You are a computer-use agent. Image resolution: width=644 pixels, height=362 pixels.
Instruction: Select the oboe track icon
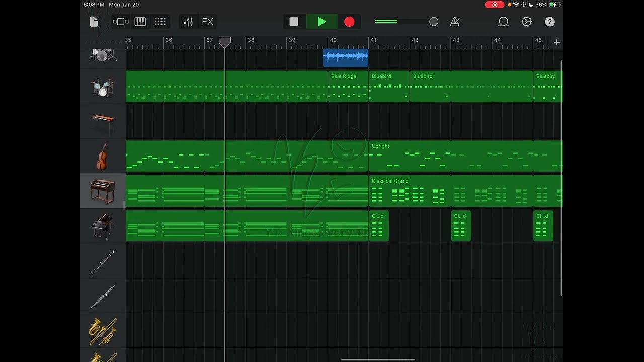[103, 297]
